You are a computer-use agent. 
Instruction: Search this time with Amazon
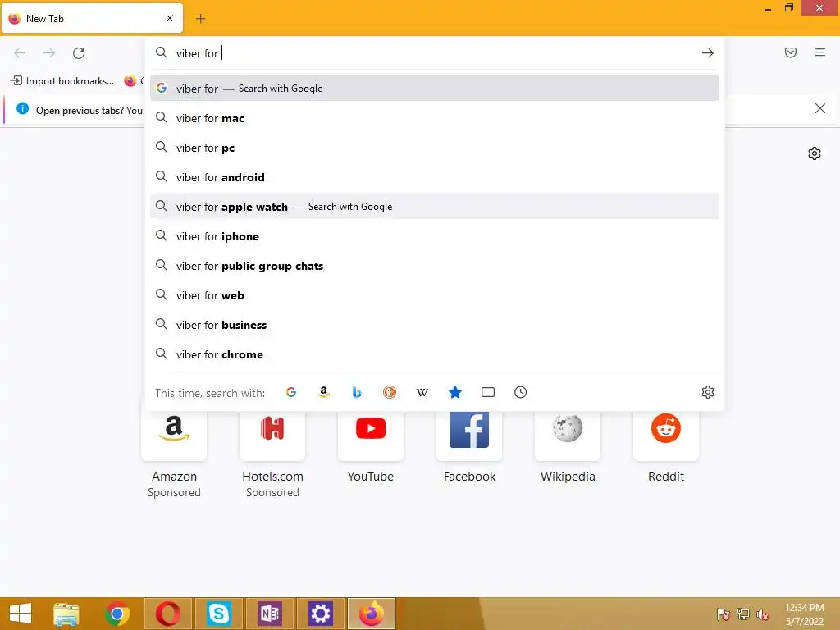click(x=323, y=392)
